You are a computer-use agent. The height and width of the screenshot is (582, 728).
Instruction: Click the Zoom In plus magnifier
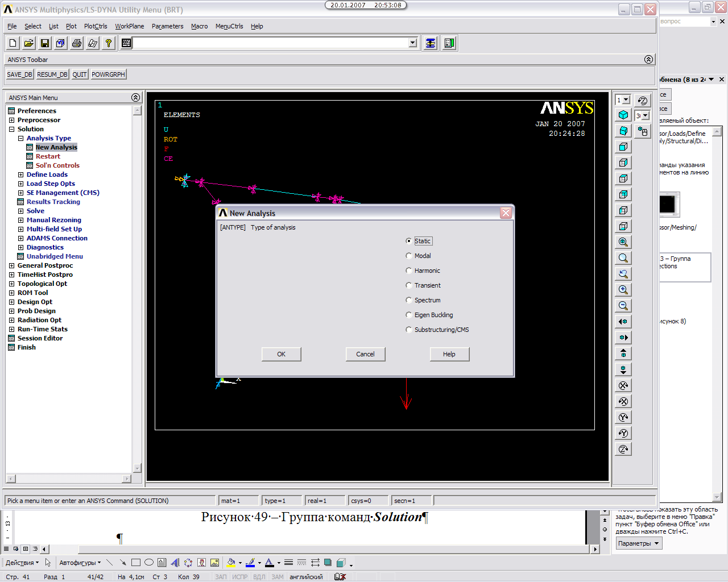pos(623,290)
